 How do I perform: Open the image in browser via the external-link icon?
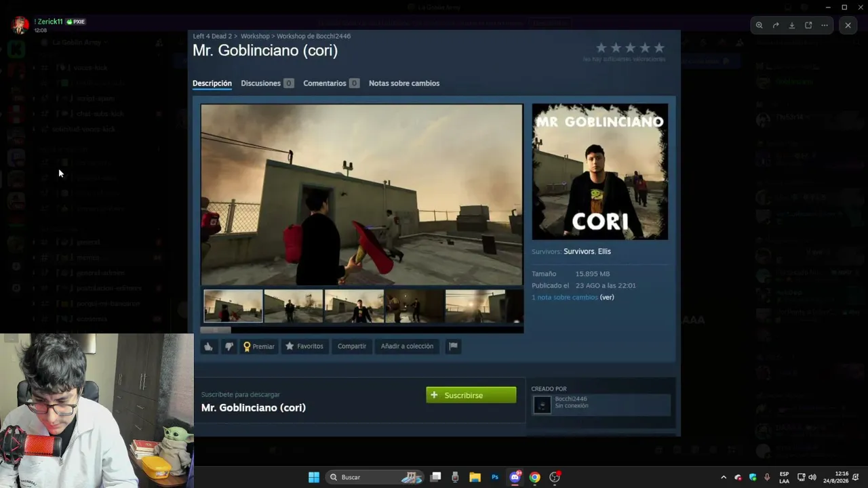(x=808, y=25)
